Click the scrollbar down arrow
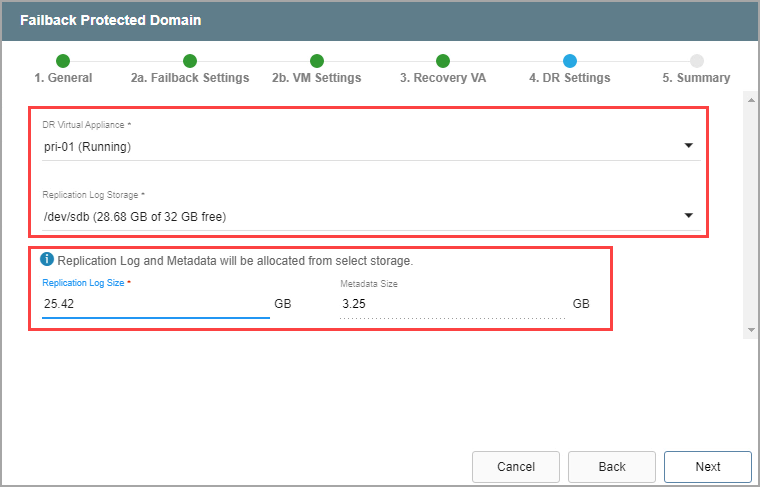This screenshot has height=487, width=760. click(x=750, y=330)
